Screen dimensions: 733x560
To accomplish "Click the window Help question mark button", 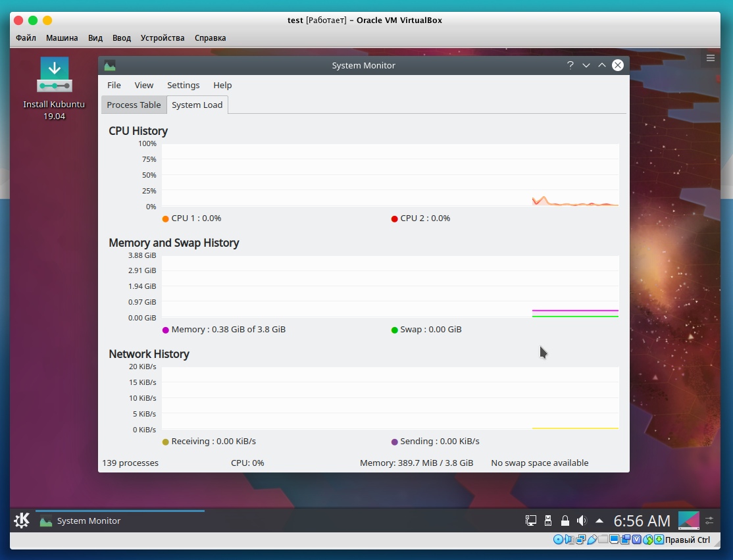I will tap(570, 65).
